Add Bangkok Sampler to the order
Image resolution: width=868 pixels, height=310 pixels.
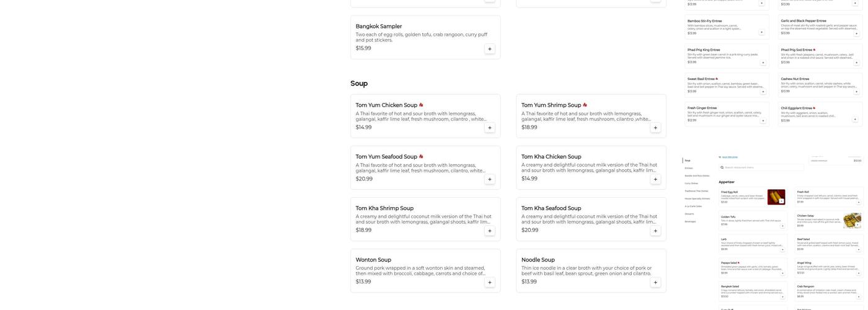pyautogui.click(x=490, y=49)
